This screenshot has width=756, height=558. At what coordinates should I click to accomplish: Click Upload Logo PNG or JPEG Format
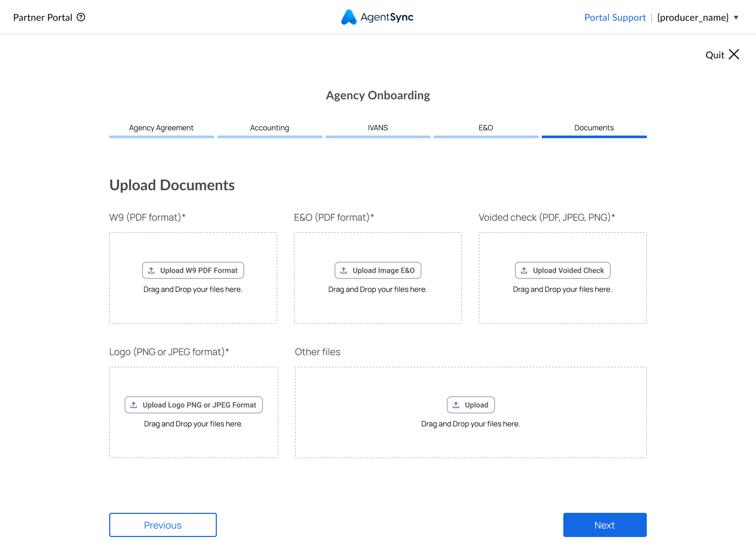pyautogui.click(x=194, y=405)
